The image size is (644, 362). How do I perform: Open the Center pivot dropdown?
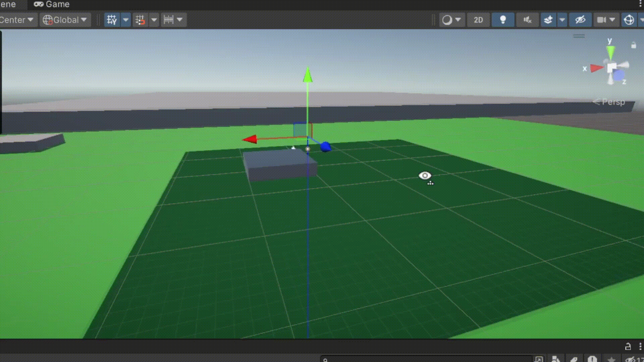point(17,20)
